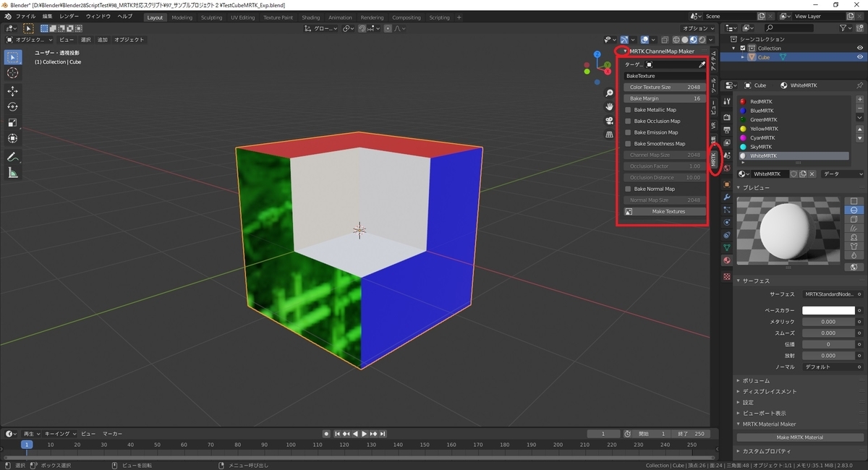The width and height of the screenshot is (868, 470).
Task: Select the Cube object in outliner
Action: tap(764, 57)
